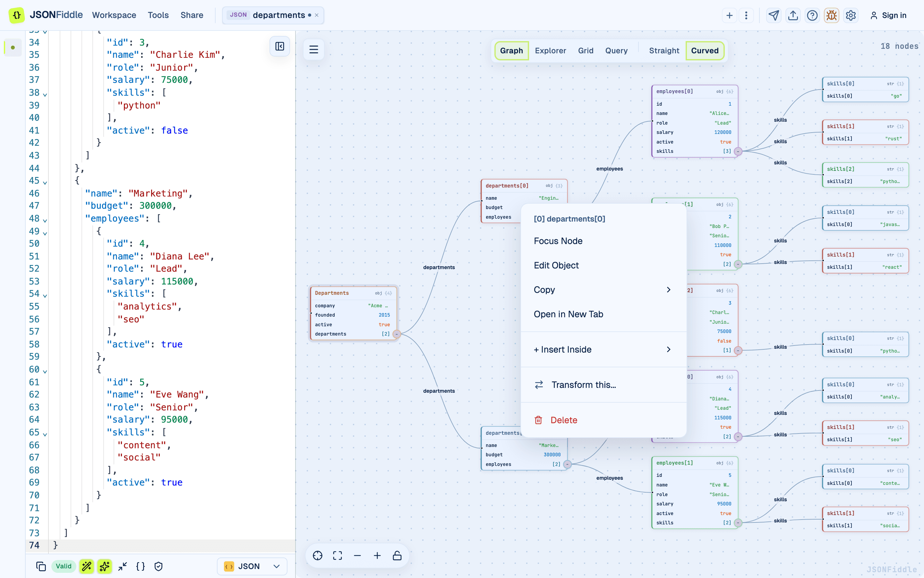Choose Focus Node from context menu
This screenshot has width=924, height=578.
[603, 241]
